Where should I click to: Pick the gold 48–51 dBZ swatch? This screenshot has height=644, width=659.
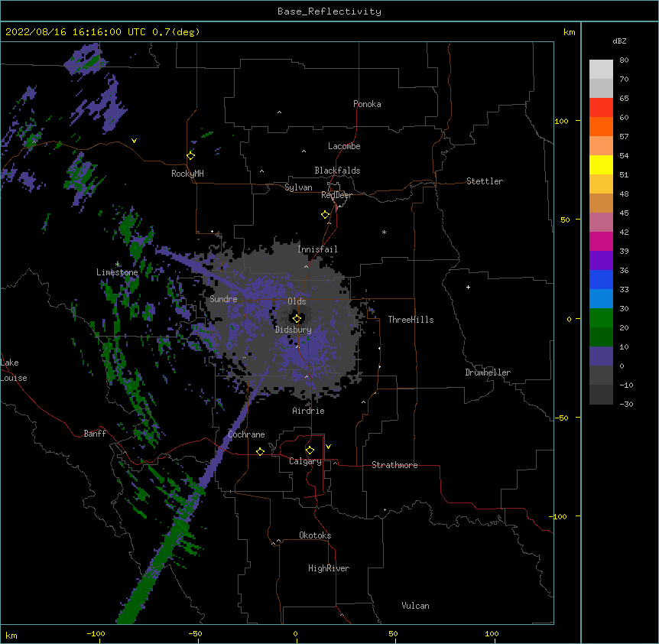click(601, 184)
